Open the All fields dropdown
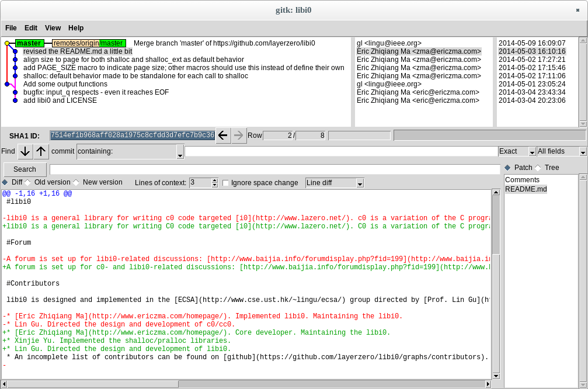 point(583,151)
